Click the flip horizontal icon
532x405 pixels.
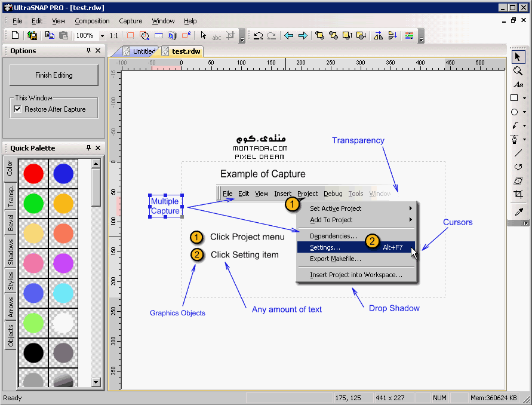coord(379,35)
